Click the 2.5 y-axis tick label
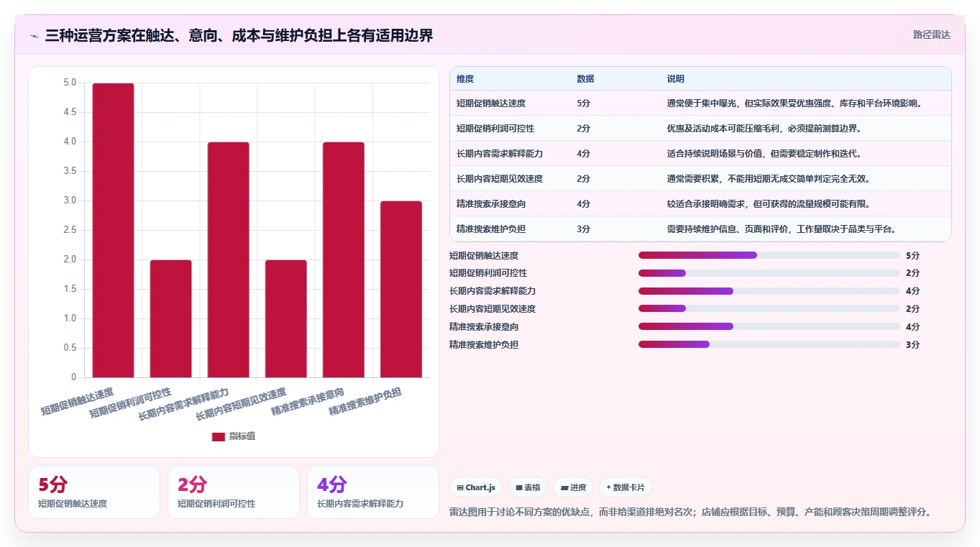 69,230
